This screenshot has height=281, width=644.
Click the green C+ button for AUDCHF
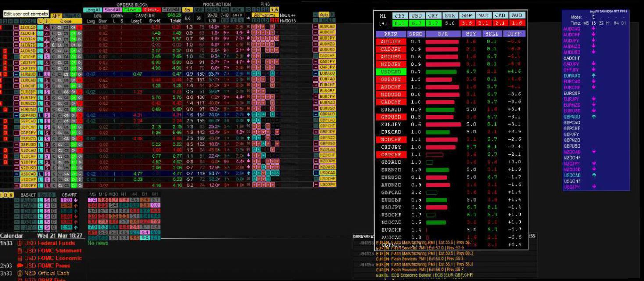pos(73,33)
